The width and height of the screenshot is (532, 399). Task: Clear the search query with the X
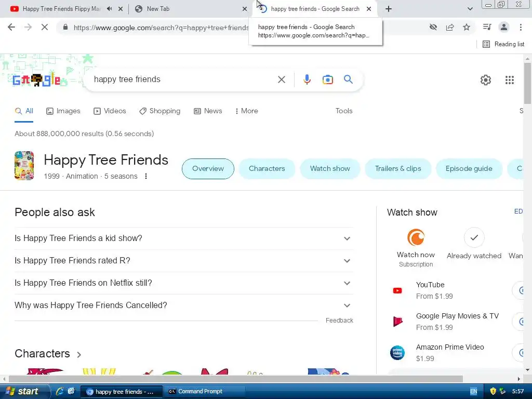281,79
